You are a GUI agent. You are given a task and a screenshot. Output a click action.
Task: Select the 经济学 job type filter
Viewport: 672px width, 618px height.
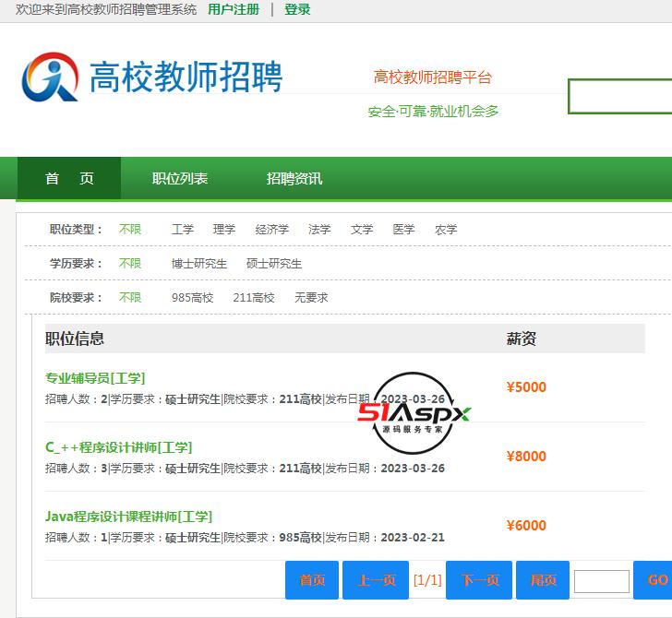coord(272,230)
